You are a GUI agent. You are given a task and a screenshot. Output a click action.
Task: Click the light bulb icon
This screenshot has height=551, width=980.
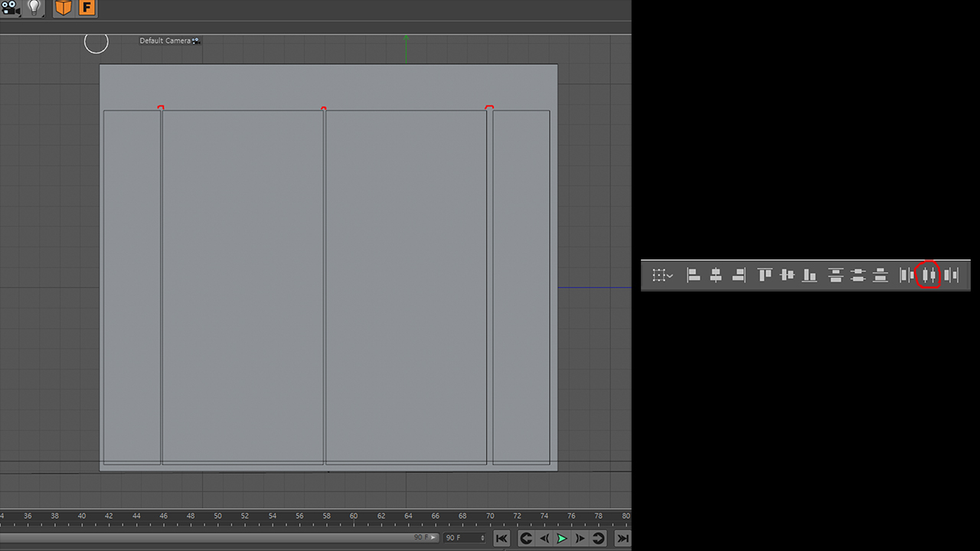coord(34,8)
